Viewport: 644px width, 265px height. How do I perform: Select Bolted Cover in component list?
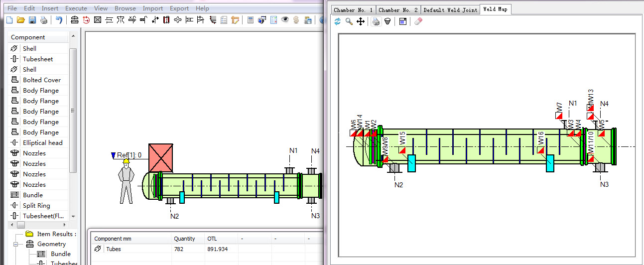38,80
